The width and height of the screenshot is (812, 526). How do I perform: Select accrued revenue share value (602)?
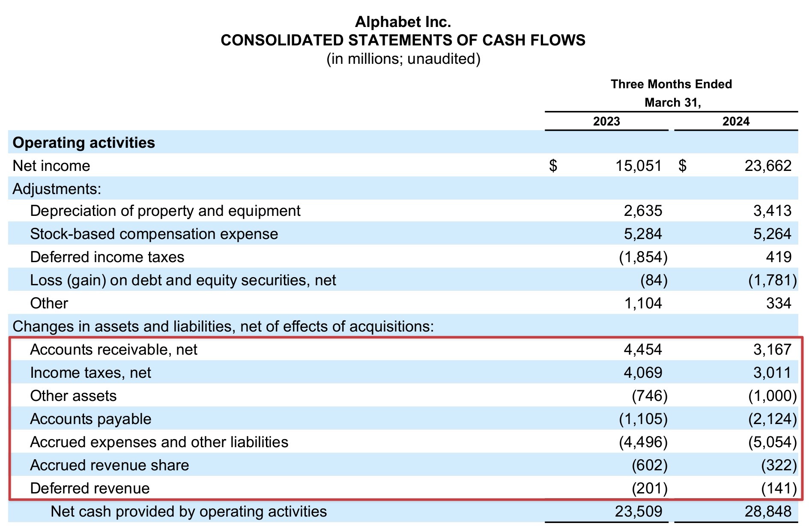650,466
